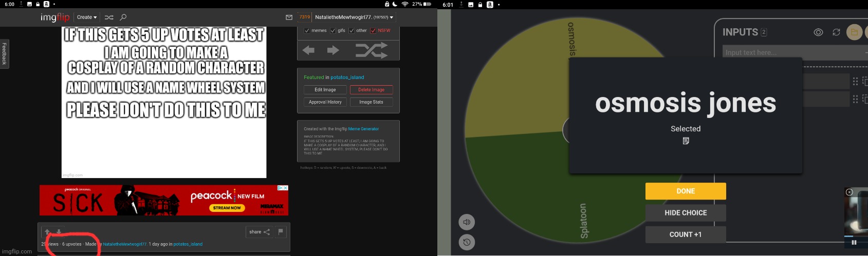The height and width of the screenshot is (256, 868).
Task: Pause the floating video player
Action: tap(854, 243)
